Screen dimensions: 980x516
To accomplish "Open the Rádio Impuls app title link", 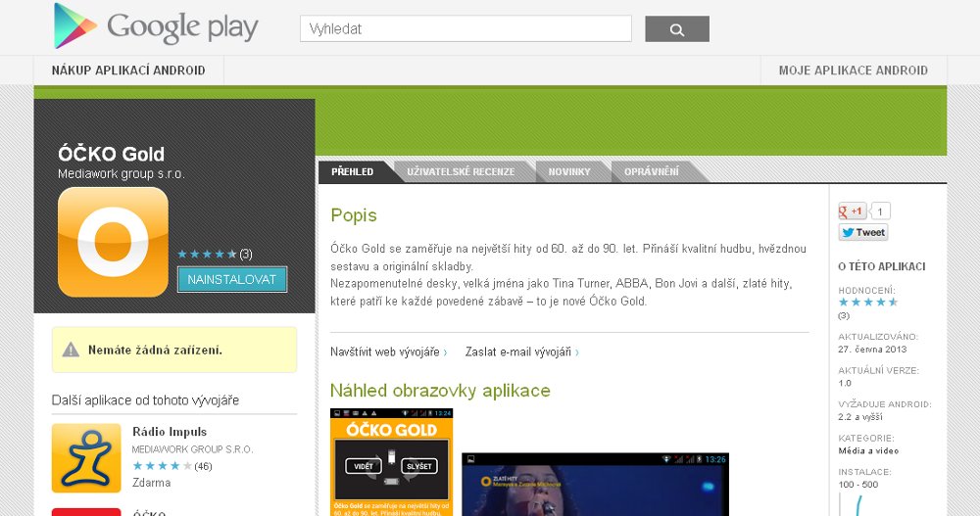I will click(x=170, y=432).
